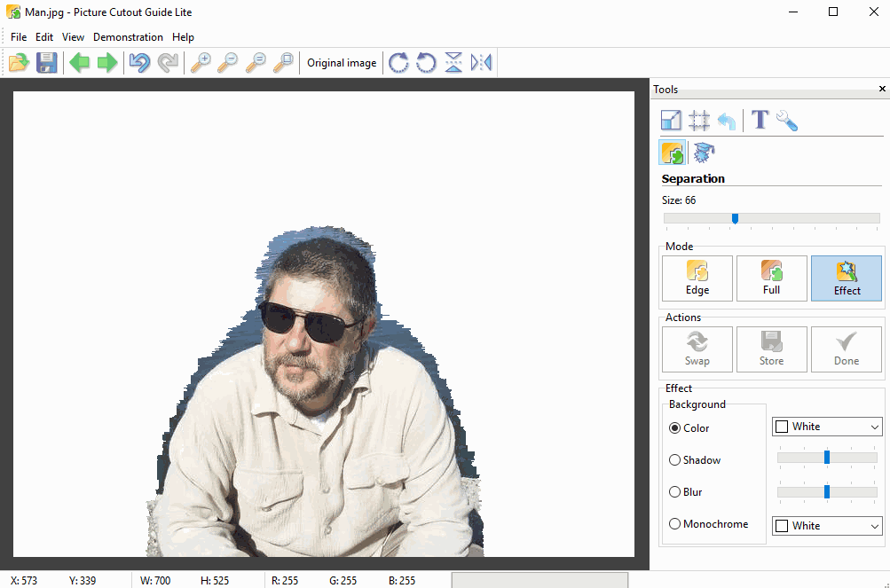Open the Help menu
The image size is (890, 588).
coord(184,37)
